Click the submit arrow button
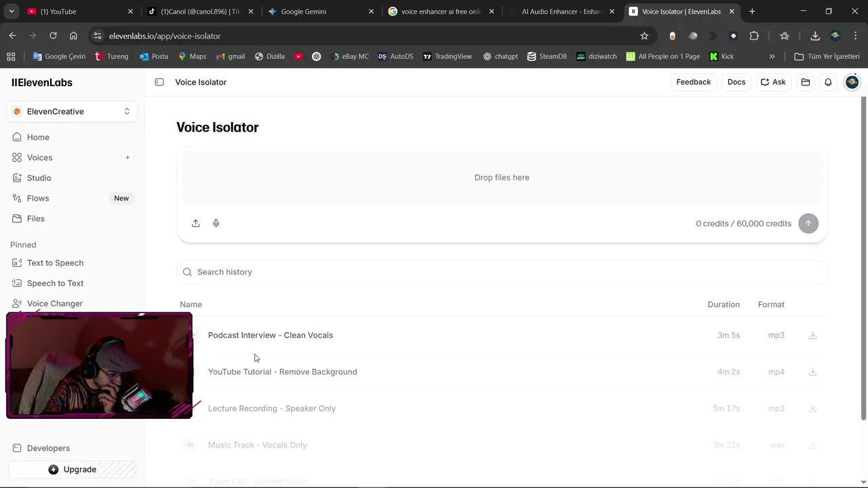Viewport: 868px width, 488px height. click(808, 223)
